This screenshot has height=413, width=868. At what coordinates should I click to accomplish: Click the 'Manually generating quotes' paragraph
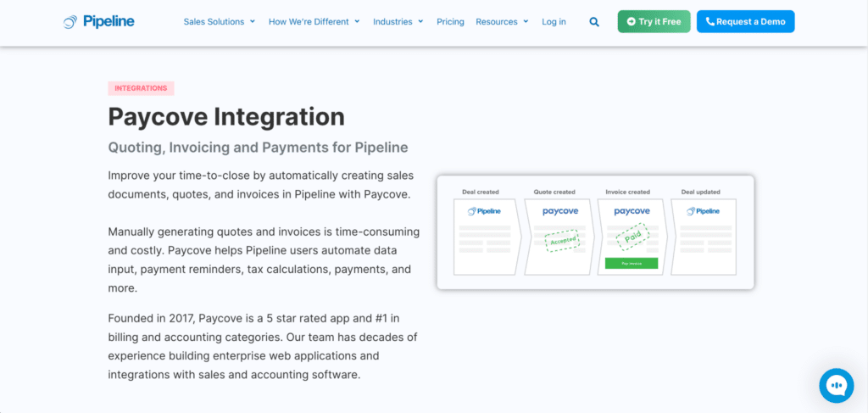tap(264, 260)
